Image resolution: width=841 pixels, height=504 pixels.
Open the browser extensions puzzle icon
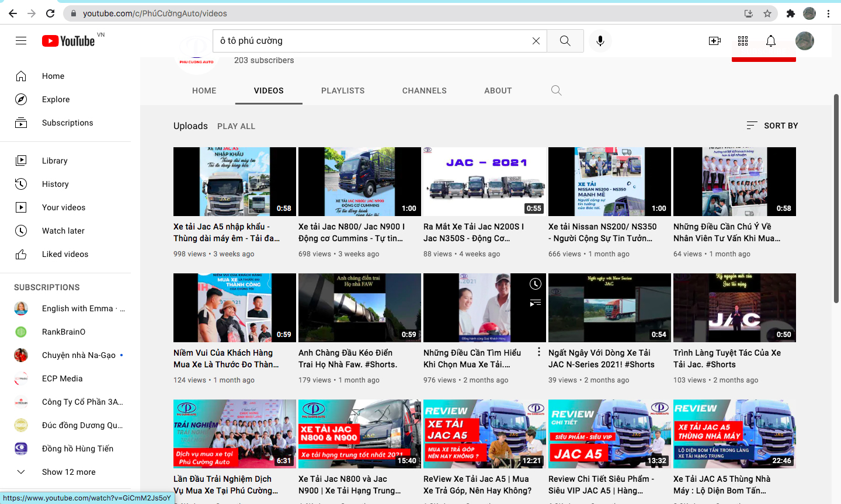pos(791,13)
